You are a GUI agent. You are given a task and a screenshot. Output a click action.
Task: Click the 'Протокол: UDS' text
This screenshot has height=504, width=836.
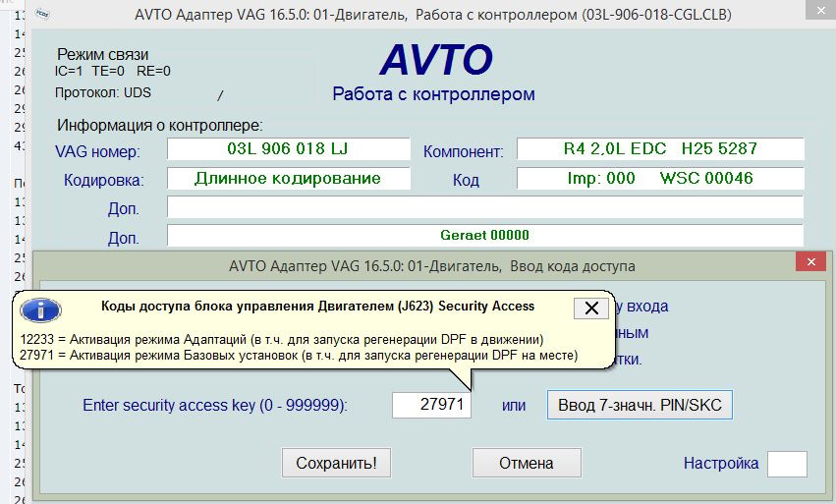tap(103, 92)
